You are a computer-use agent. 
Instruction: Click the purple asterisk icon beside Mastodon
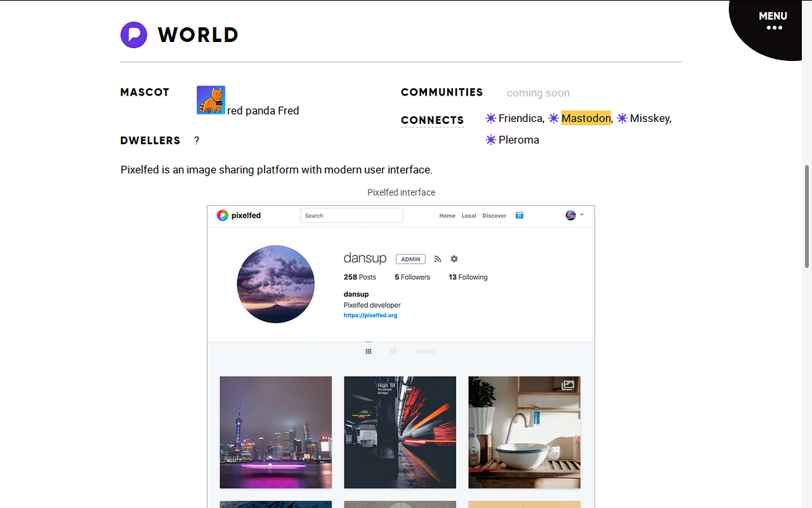(x=554, y=119)
